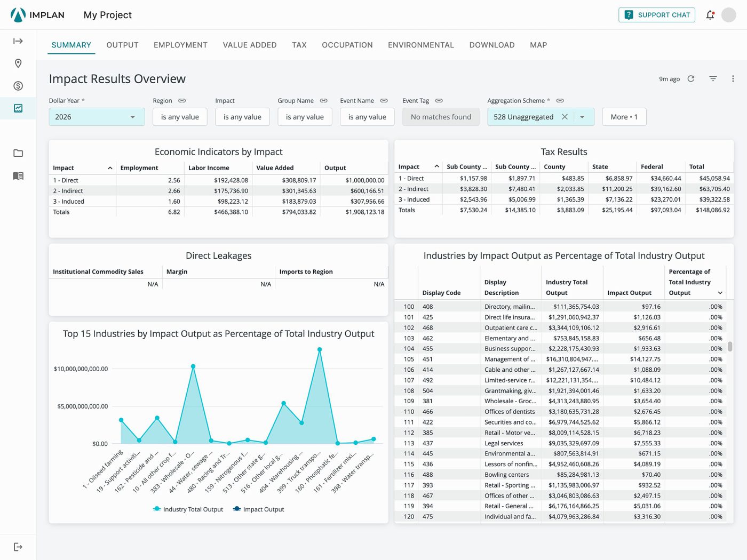This screenshot has height=560, width=747.
Task: Clear the 528 Unaggregated selection
Action: click(x=565, y=117)
